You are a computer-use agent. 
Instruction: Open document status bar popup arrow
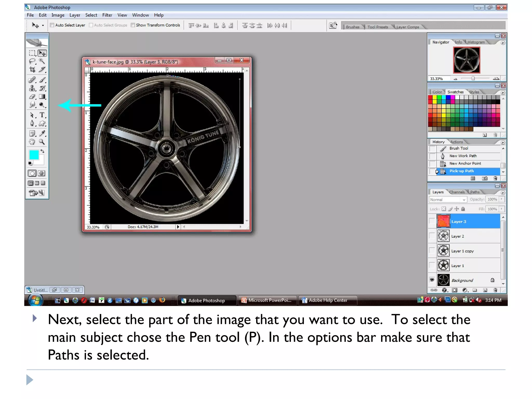(178, 227)
